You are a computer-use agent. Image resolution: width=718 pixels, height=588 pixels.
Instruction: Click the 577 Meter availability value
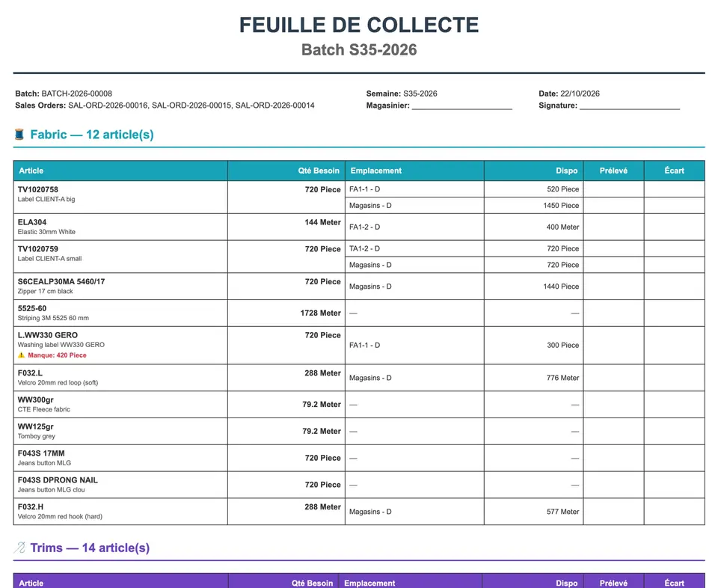pos(562,512)
